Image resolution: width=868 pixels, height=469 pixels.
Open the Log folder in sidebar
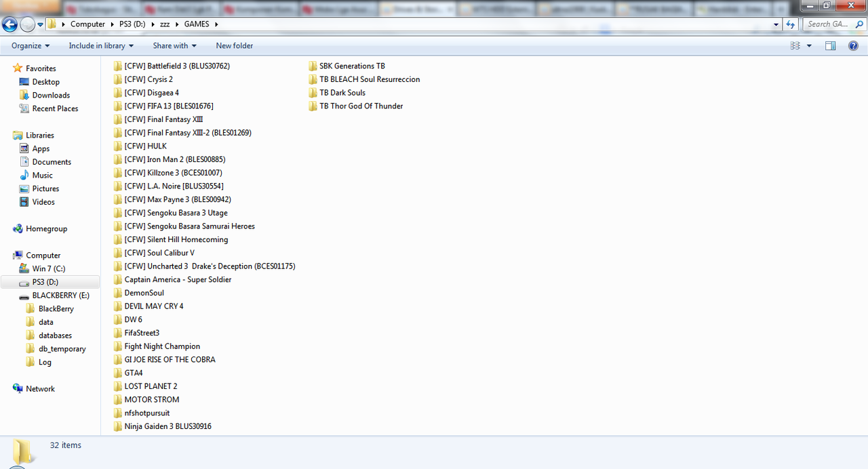pos(45,362)
